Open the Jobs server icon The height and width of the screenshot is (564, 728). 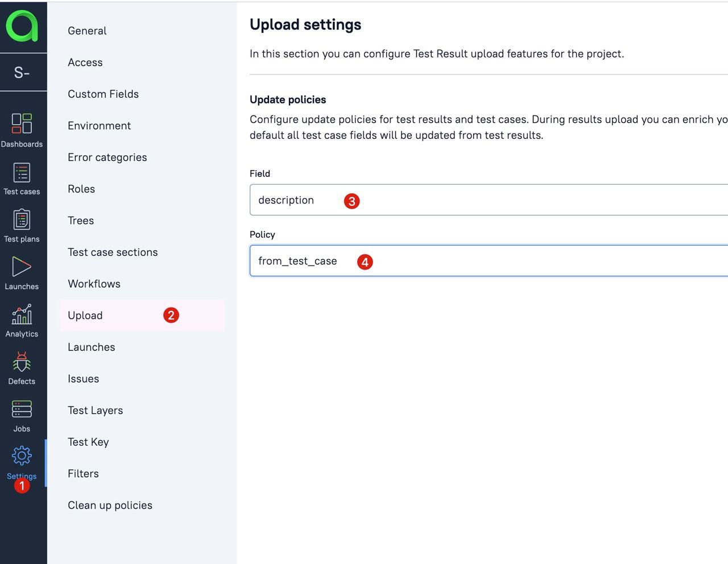22,409
